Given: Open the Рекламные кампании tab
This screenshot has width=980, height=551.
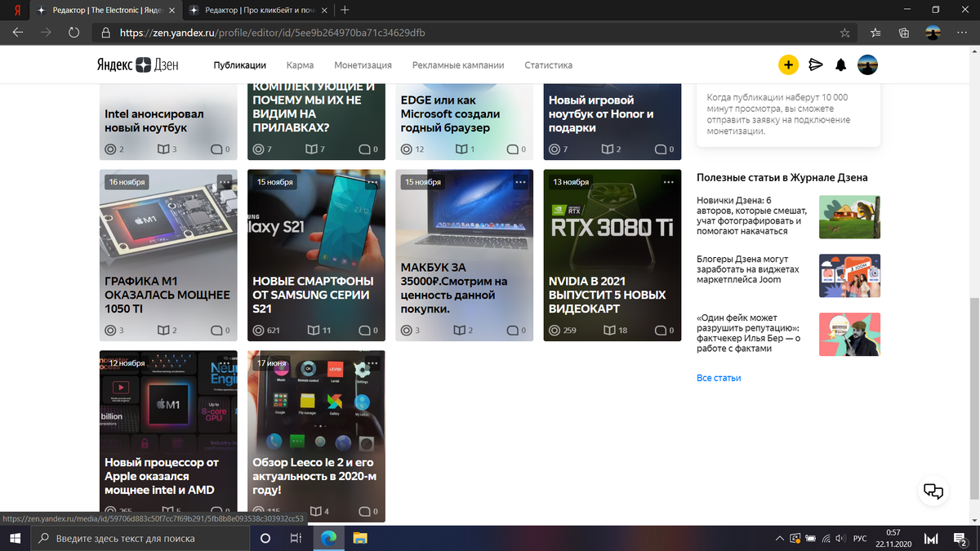Looking at the screenshot, I should pos(458,65).
